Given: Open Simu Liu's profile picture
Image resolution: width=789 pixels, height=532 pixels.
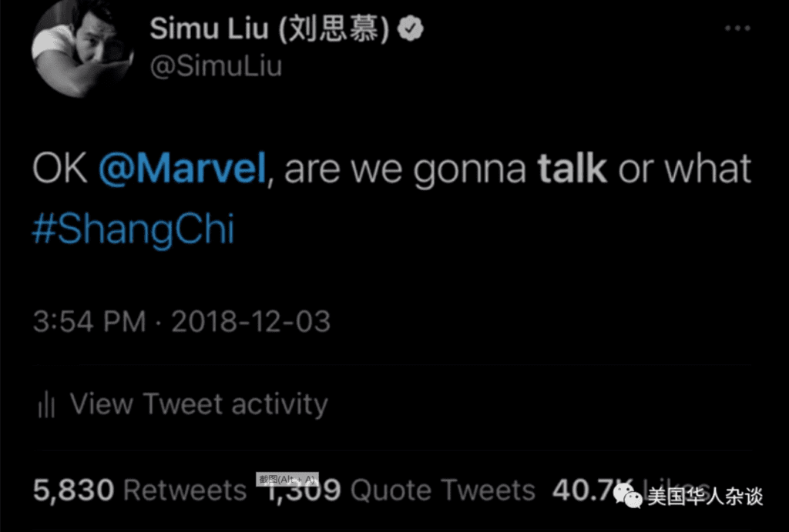Looking at the screenshot, I should click(82, 49).
